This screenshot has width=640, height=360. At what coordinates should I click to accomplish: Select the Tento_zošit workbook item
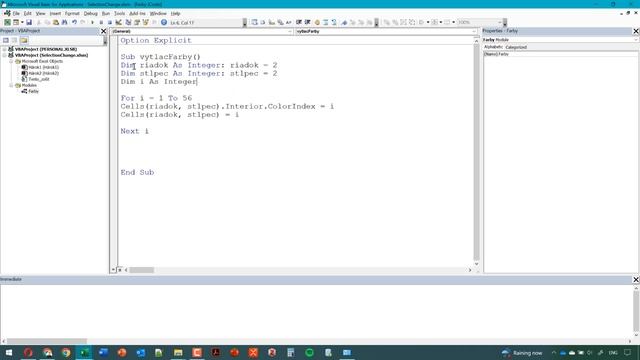(x=36, y=79)
